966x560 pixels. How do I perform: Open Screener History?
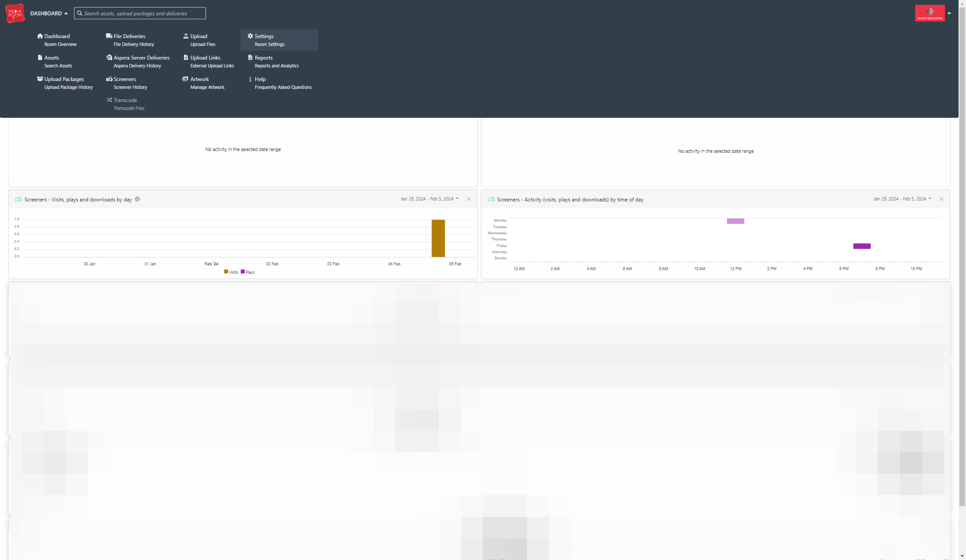coord(130,87)
